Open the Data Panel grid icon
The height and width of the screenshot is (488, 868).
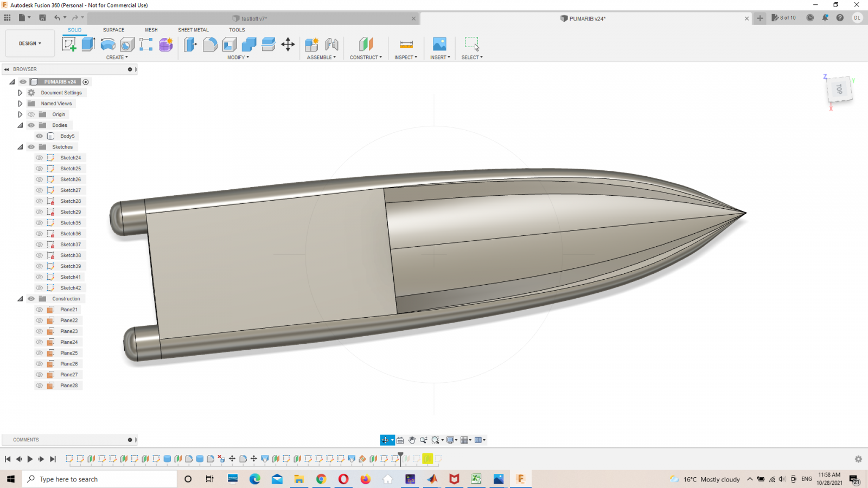pos(7,18)
